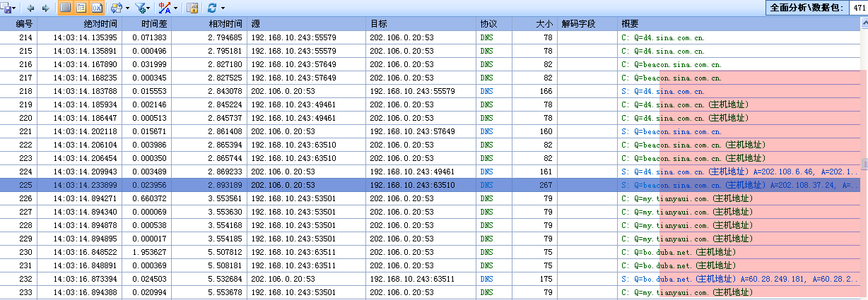This screenshot has height=300, width=868.
Task: Sort by the 协议 column header
Action: 495,23
